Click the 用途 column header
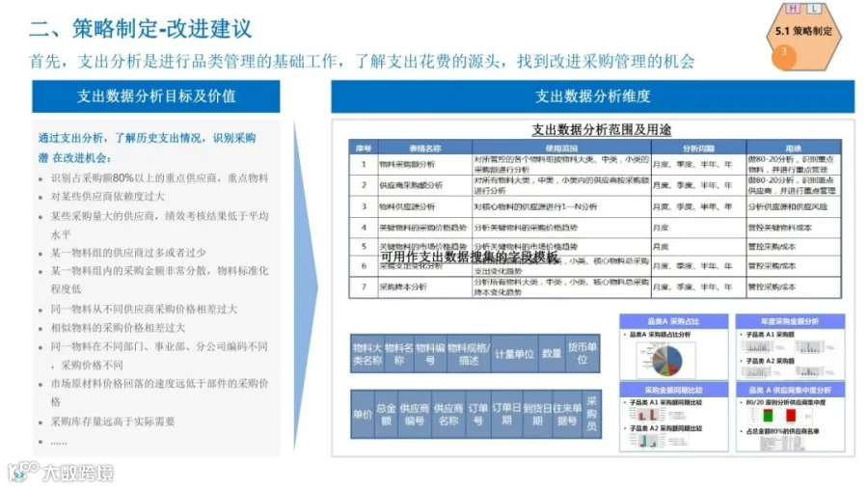Viewport: 868px width, 489px height. pyautogui.click(x=794, y=148)
